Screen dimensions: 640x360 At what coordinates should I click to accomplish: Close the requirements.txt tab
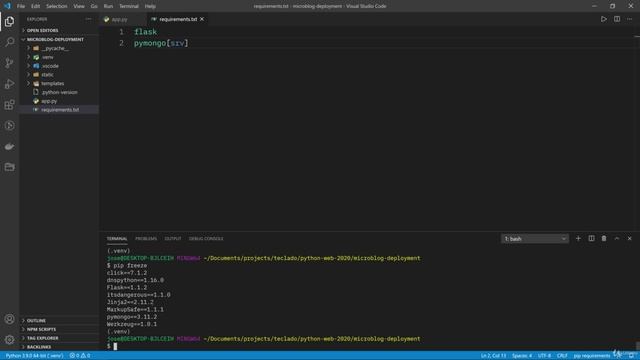[202, 19]
